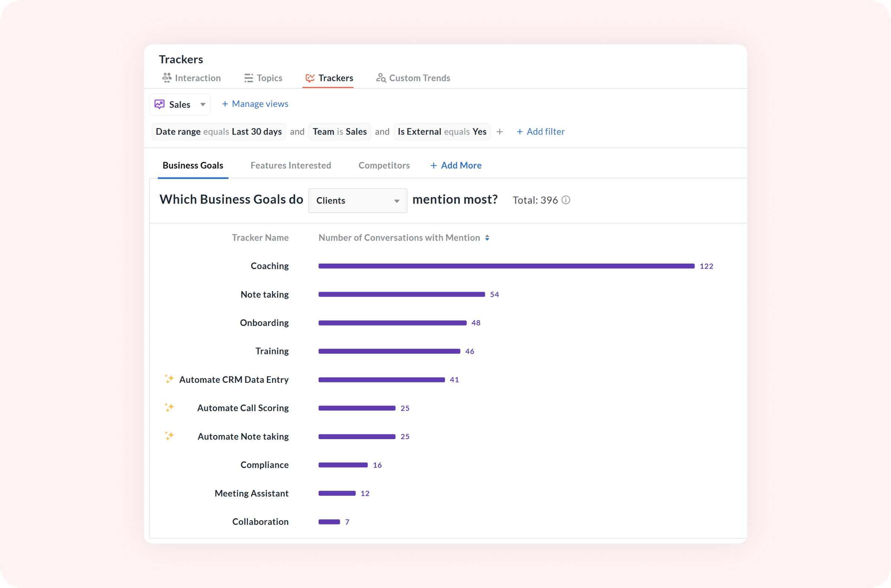Click the Add filter link
This screenshot has width=891, height=588.
coord(541,132)
